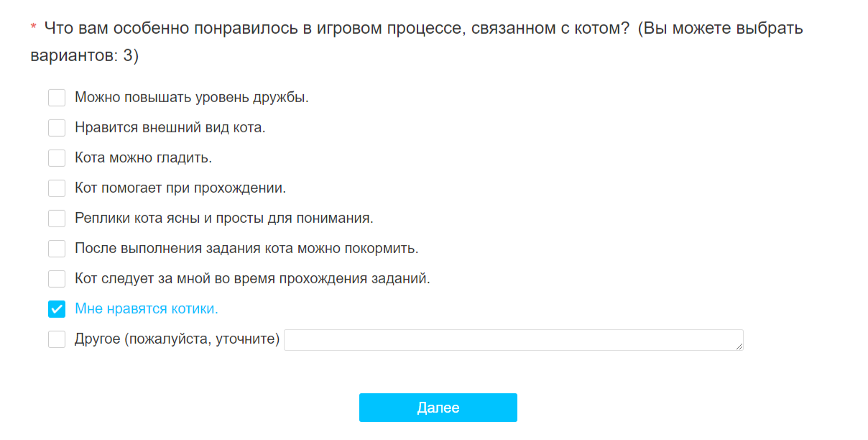Click the label text "Другое (пожалуйста, уточните)"
Screen dimensions: 868x440
click(x=177, y=339)
